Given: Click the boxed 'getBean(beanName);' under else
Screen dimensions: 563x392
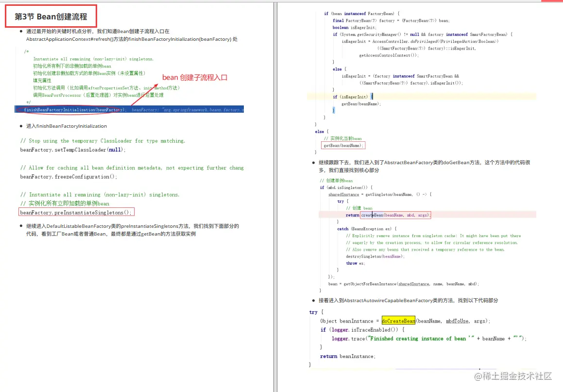Looking at the screenshot, I should click(x=343, y=145).
